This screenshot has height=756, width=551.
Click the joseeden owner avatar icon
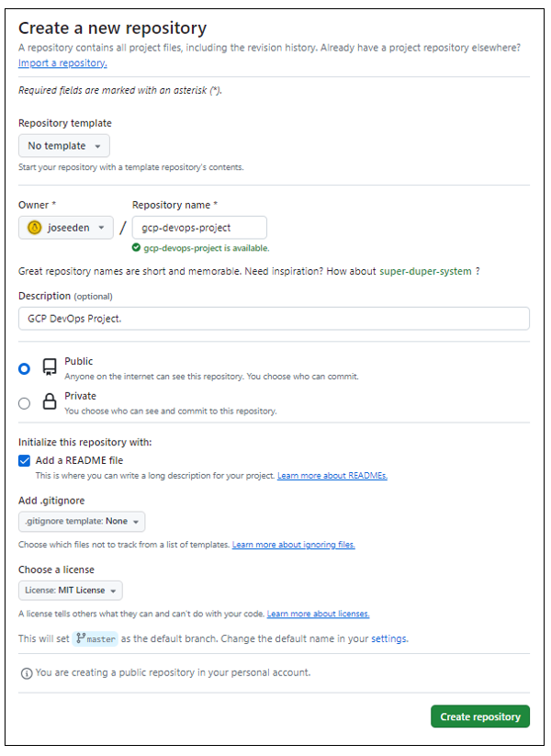pyautogui.click(x=35, y=228)
